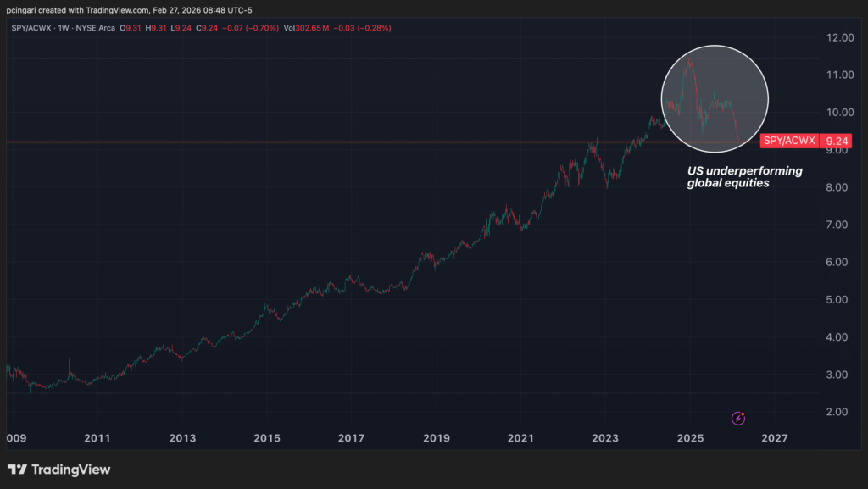
Task: Click the 2025 time axis label
Action: pyautogui.click(x=690, y=438)
